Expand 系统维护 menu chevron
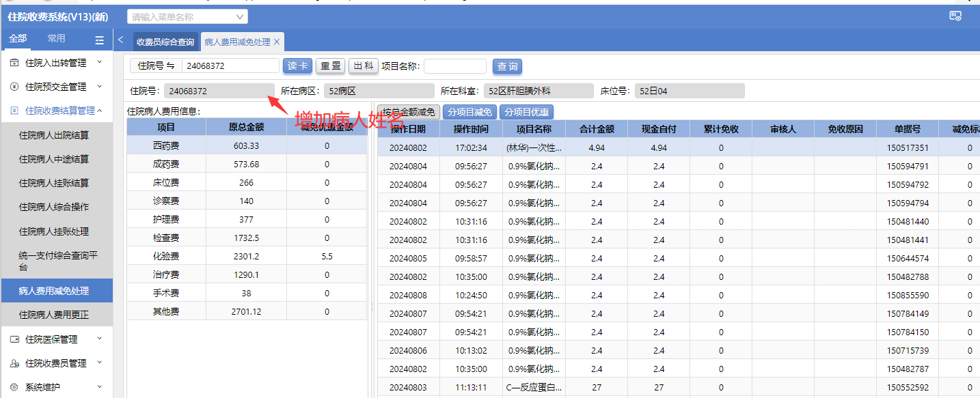Screen dimensions: 980x398 tap(99, 386)
